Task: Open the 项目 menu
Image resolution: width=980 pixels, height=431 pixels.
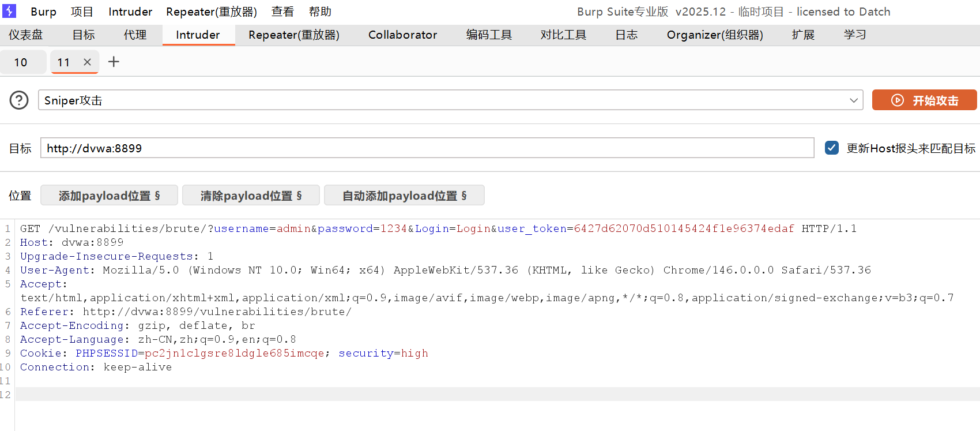Action: pyautogui.click(x=82, y=12)
